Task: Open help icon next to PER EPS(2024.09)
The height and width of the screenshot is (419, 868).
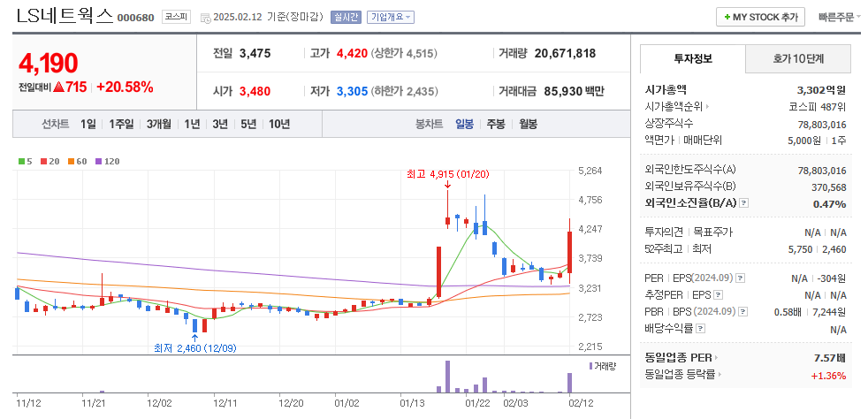Action: 740,278
